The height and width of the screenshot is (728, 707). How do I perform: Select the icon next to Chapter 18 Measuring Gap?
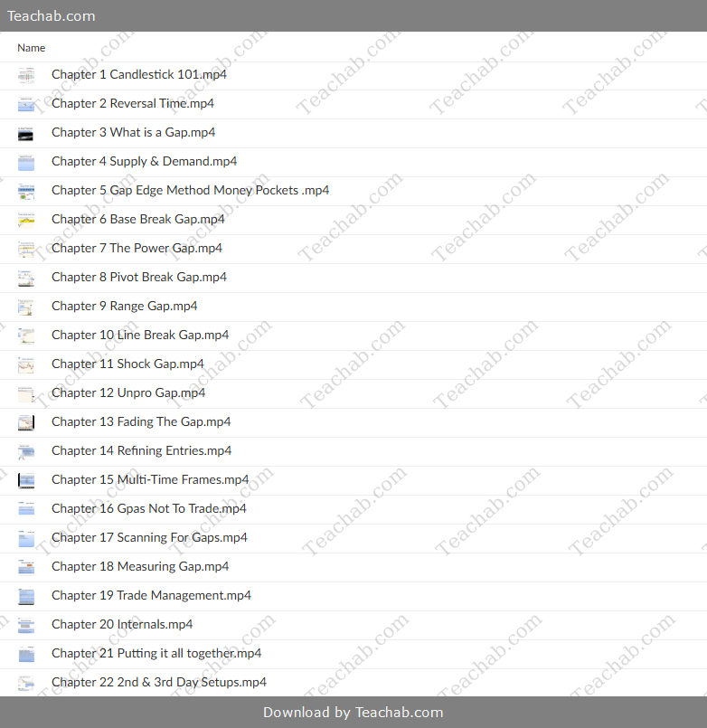click(26, 567)
